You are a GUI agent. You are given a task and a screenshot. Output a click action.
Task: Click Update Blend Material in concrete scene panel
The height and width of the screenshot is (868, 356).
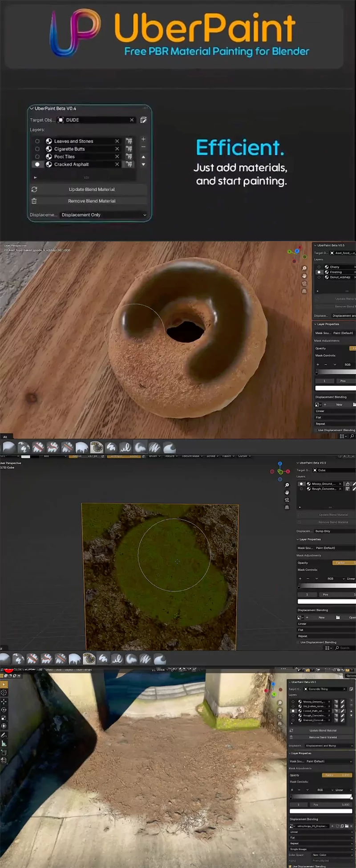[x=323, y=730]
